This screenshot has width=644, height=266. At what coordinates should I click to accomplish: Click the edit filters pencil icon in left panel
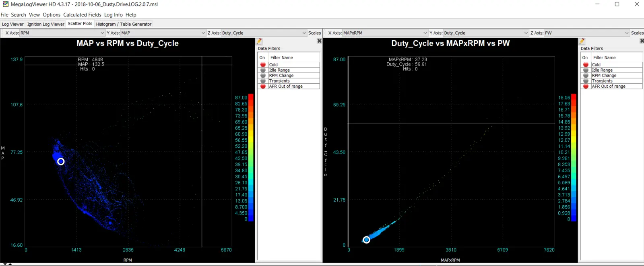click(x=260, y=41)
